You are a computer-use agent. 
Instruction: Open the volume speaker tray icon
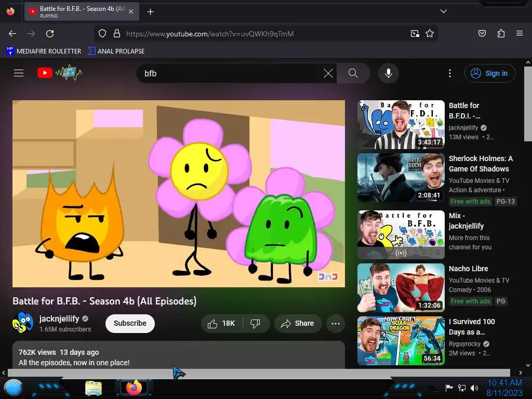click(x=474, y=388)
